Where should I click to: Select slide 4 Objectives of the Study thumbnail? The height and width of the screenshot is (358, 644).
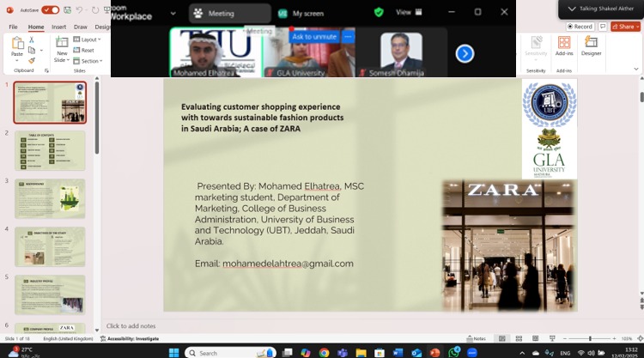click(x=50, y=246)
